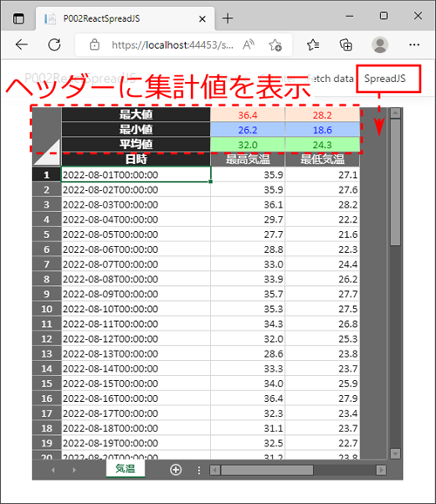Open the favorites list icon

pos(312,44)
